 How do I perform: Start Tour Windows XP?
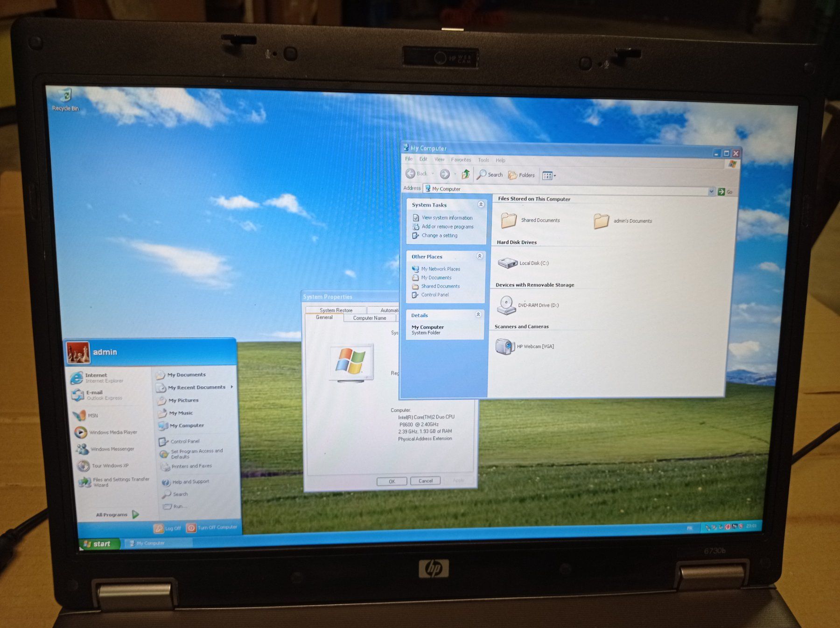click(x=103, y=465)
